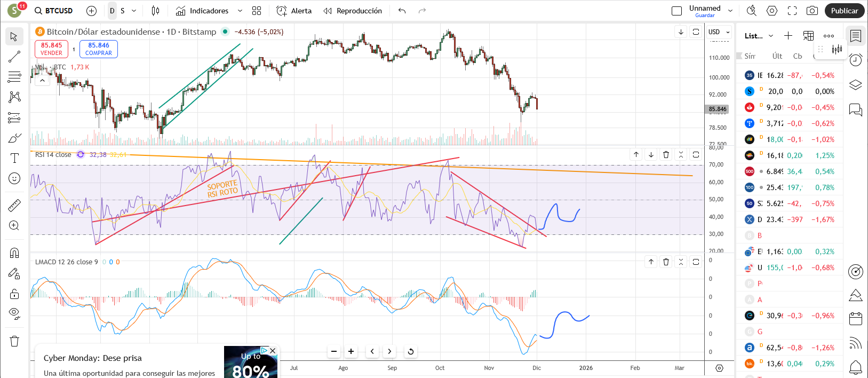Open the chats panel icon
This screenshot has height=378, width=868.
click(856, 110)
